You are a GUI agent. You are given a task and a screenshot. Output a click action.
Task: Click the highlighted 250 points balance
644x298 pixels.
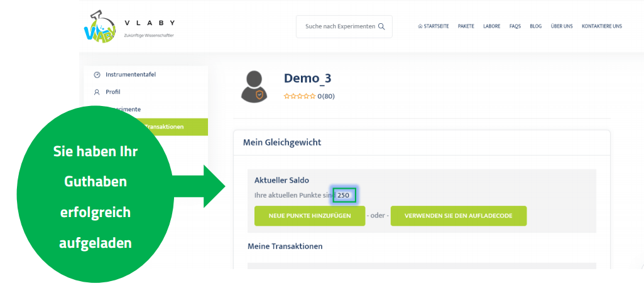[344, 195]
